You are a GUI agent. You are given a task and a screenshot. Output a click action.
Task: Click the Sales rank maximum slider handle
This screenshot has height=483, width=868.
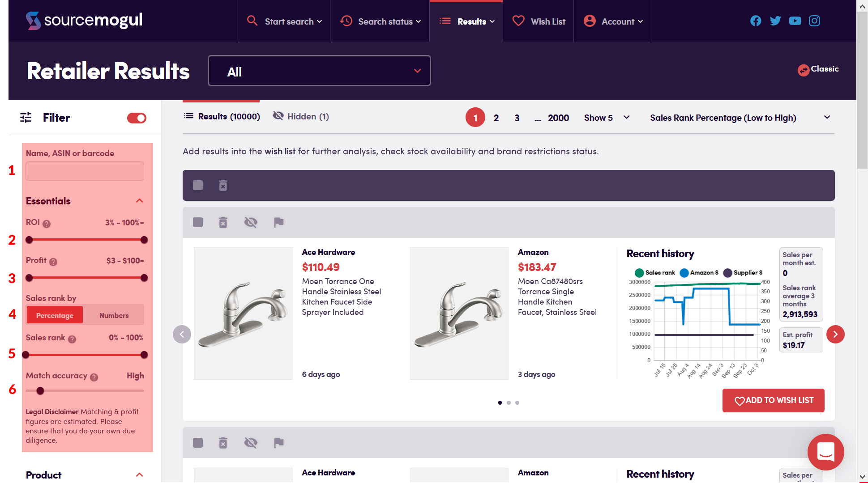(144, 355)
